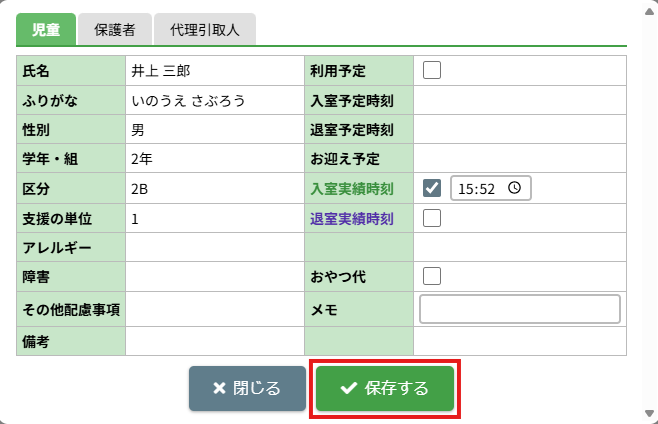Select the 児童 tab
This screenshot has width=658, height=424.
pos(46,30)
